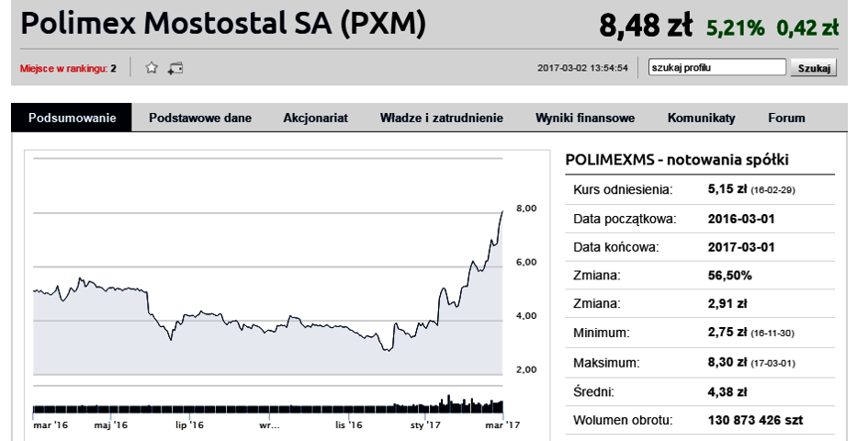This screenshot has height=441, width=868.
Task: Click the Miejsce w rankingu link
Action: [68, 69]
